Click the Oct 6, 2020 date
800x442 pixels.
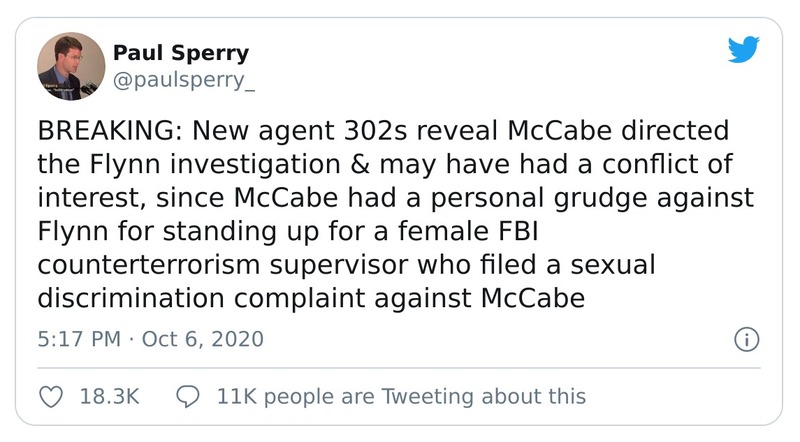tap(203, 339)
